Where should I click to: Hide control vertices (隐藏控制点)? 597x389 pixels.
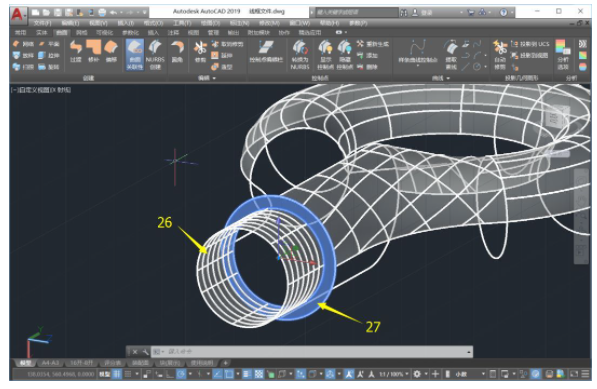coord(345,54)
